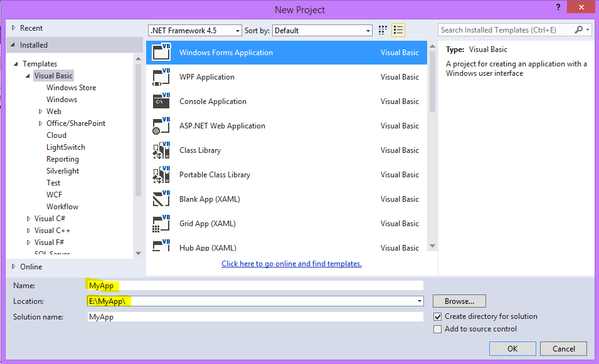The height and width of the screenshot is (364, 599).
Task: Click the WPF Application template icon
Action: click(161, 76)
